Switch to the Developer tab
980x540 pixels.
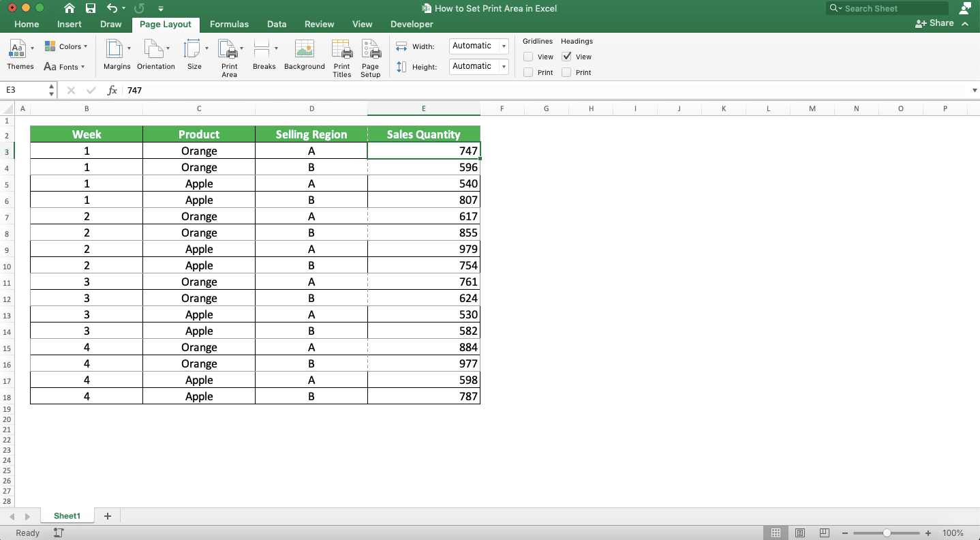[412, 24]
